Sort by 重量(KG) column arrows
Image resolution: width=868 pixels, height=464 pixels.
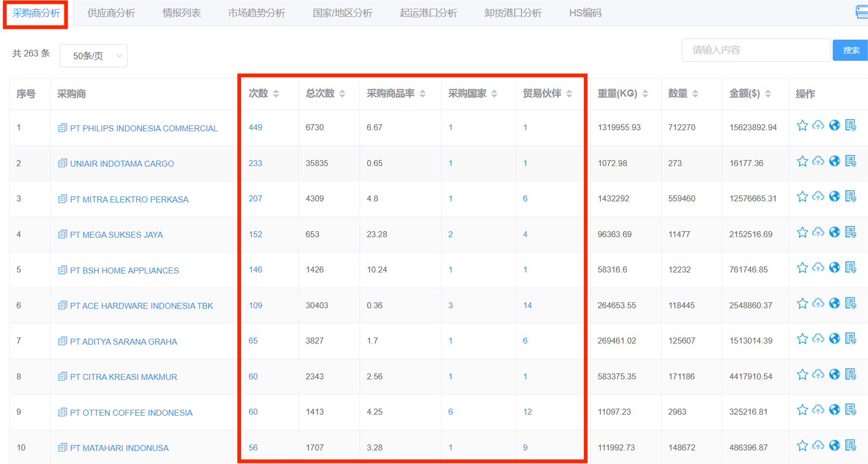tap(645, 94)
